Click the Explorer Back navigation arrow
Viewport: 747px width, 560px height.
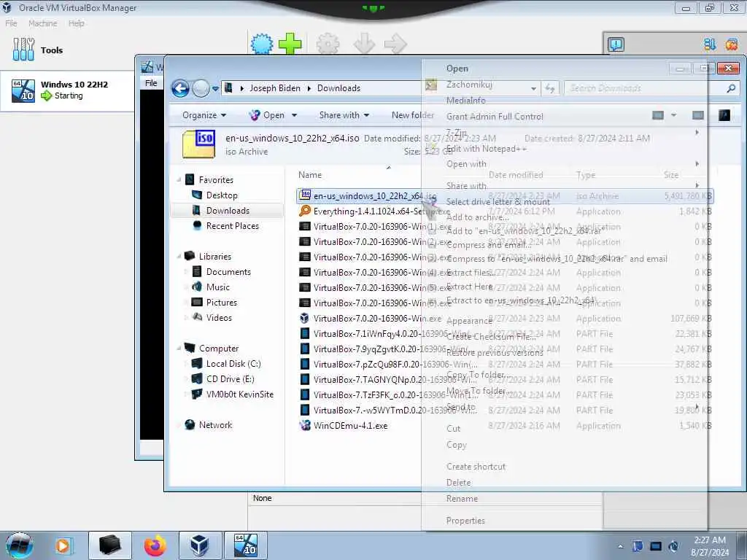pos(180,88)
